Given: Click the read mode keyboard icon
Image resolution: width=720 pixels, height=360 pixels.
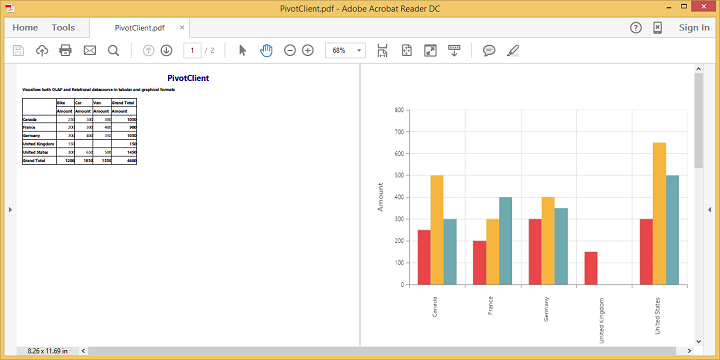Looking at the screenshot, I should click(454, 51).
